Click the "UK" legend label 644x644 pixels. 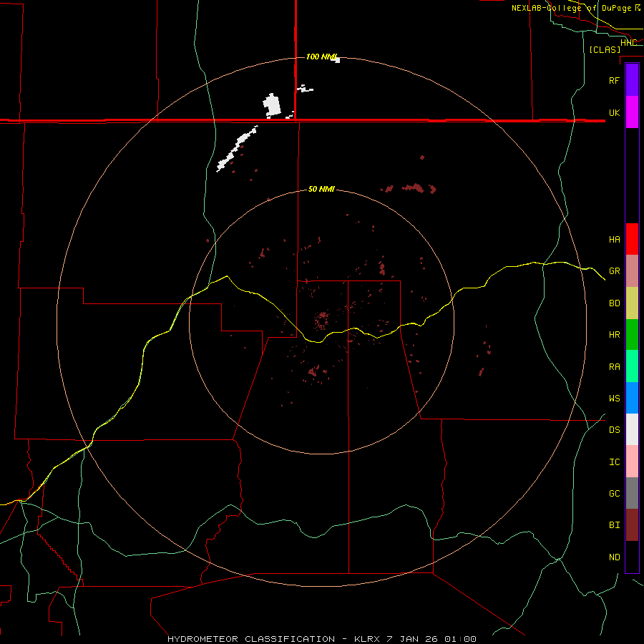click(614, 112)
